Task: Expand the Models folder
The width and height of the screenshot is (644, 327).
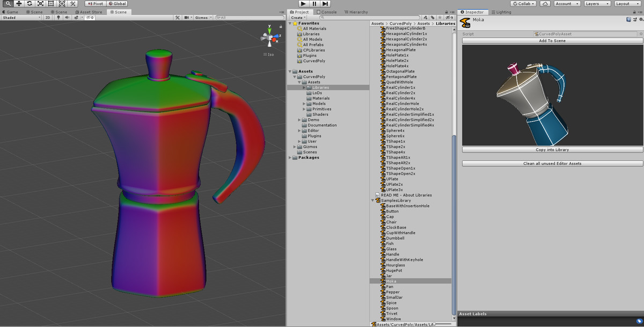Action: coord(304,104)
